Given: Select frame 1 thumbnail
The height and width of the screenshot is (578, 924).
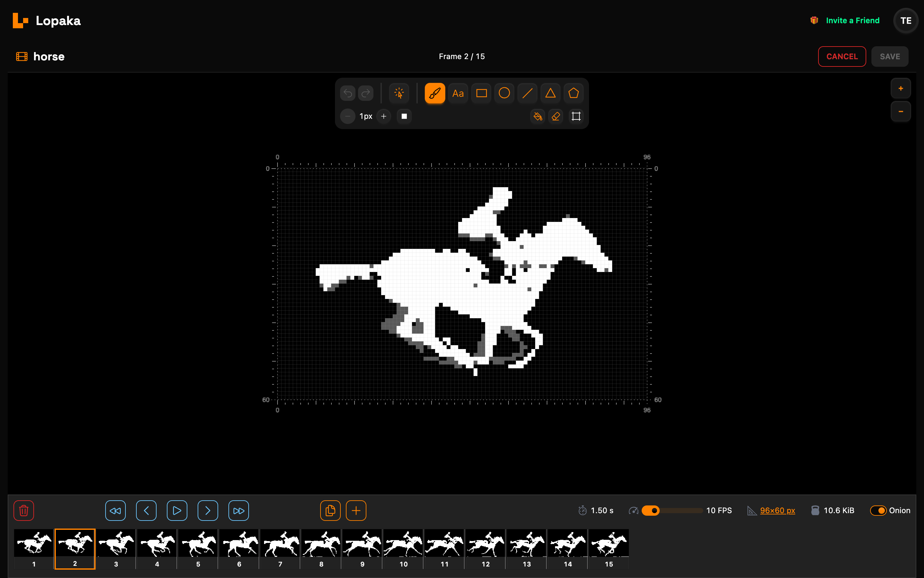Looking at the screenshot, I should coord(34,549).
